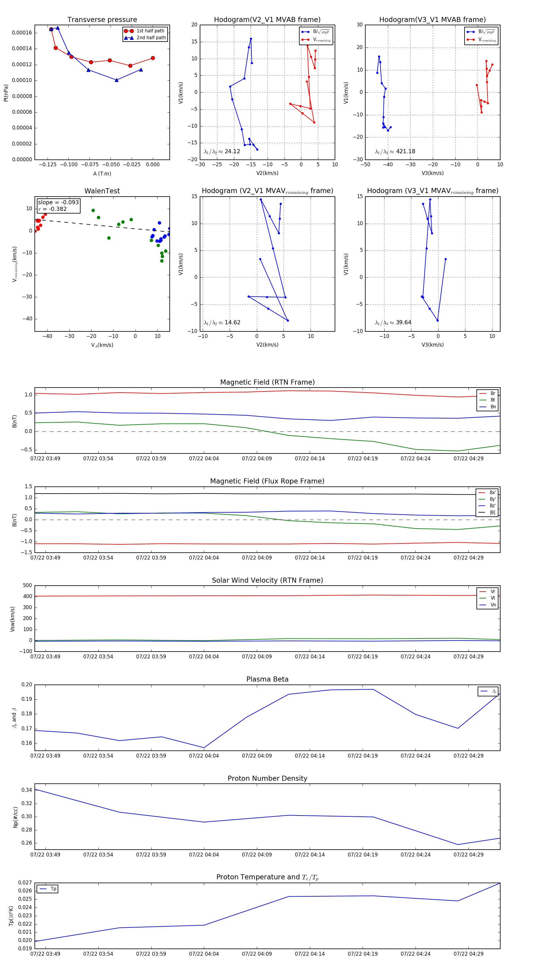
Task: Click '07/22 04:09' tick under Proton Number Density plot
Action: click(x=257, y=855)
